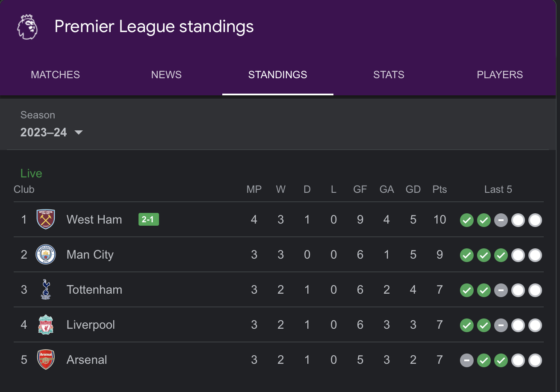Click Arsenal's grey draw result icon

click(467, 361)
